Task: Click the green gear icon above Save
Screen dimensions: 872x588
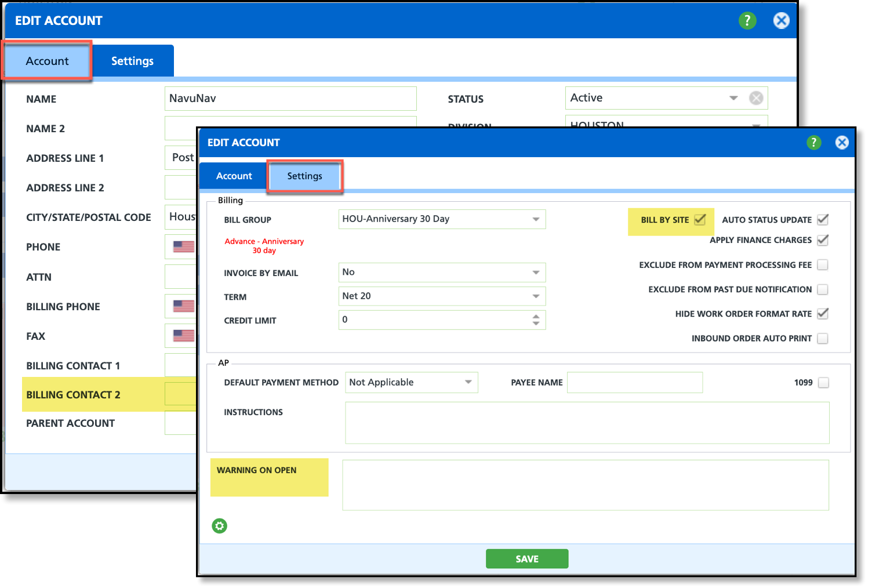Action: click(x=220, y=526)
